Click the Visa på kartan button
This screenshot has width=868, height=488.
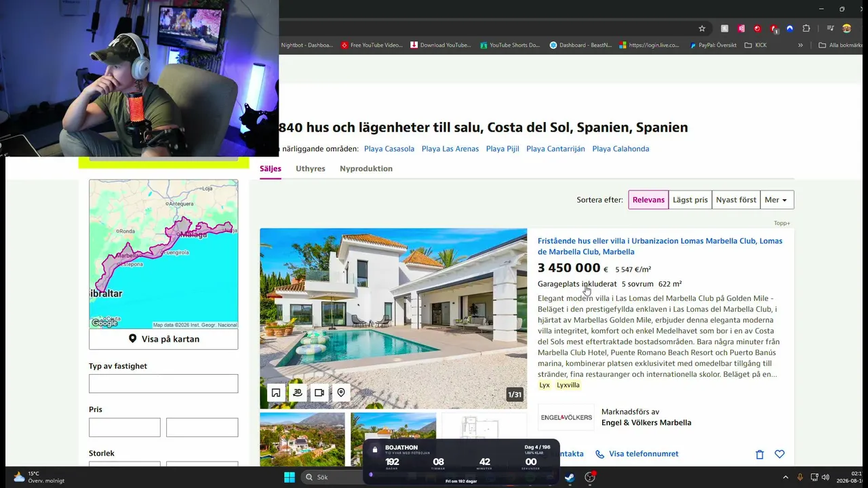coord(163,339)
